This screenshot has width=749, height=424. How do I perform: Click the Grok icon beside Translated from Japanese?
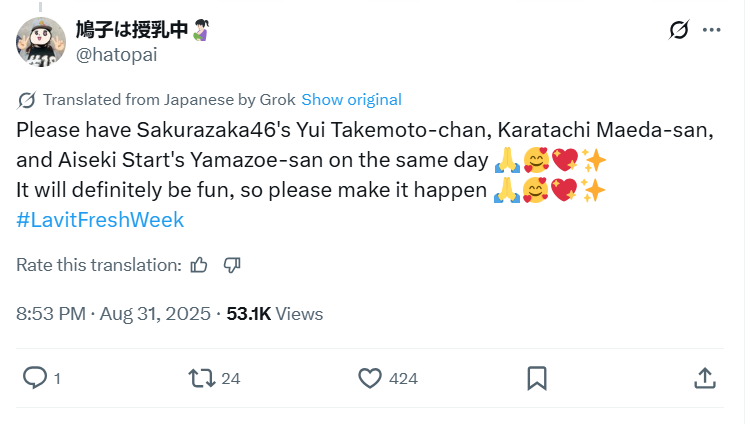pos(27,99)
